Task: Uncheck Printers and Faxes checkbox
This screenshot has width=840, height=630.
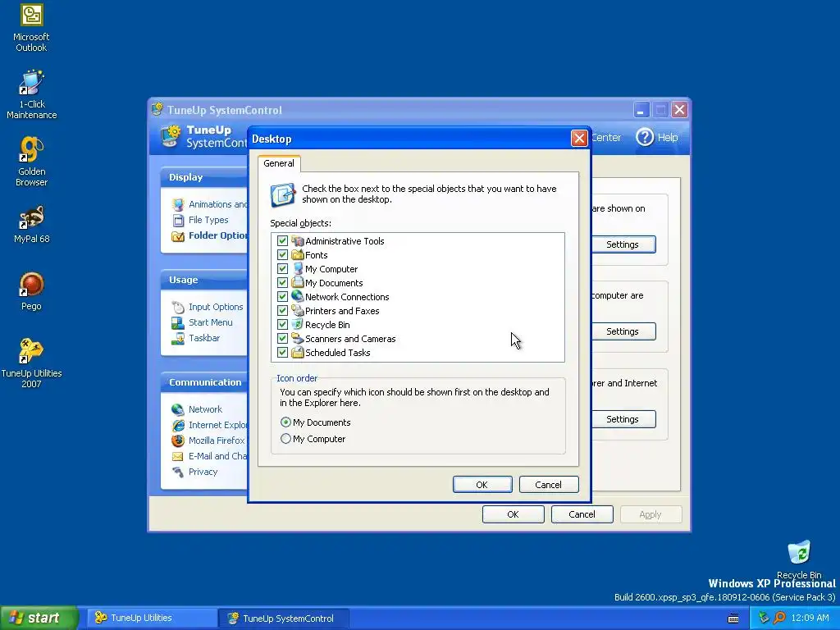Action: pyautogui.click(x=282, y=311)
